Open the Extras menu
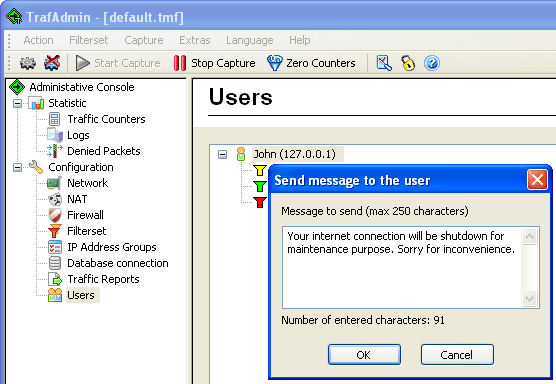Viewport: 556px width, 384px height. [x=194, y=40]
